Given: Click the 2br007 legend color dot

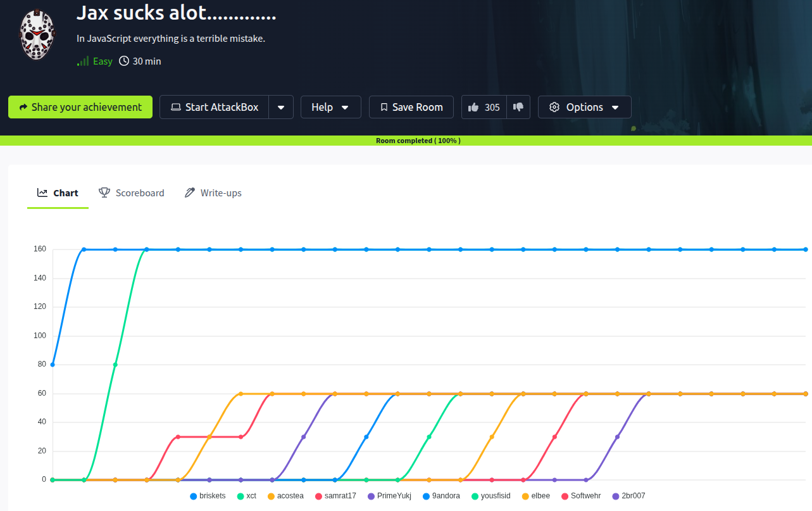Looking at the screenshot, I should click(616, 496).
